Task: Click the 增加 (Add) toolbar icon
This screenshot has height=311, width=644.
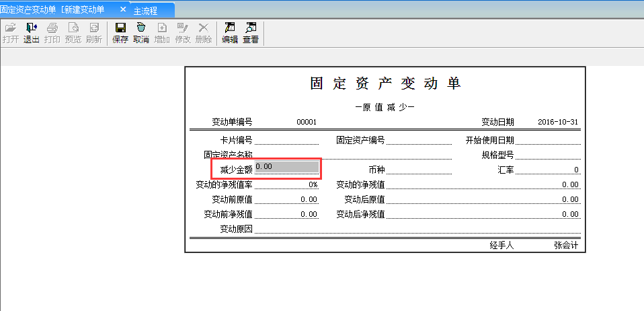Action: (x=162, y=33)
